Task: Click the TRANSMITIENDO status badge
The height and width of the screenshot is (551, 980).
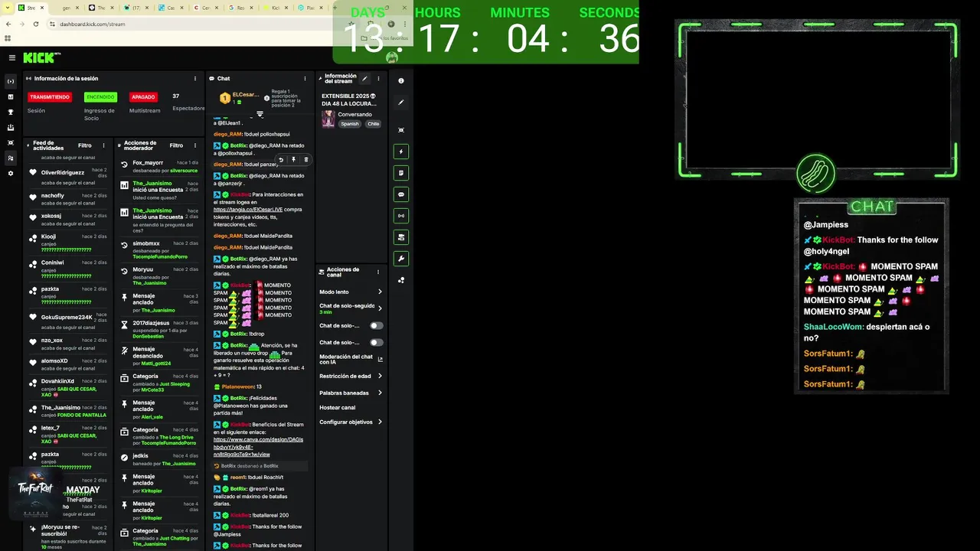Action: [x=50, y=97]
